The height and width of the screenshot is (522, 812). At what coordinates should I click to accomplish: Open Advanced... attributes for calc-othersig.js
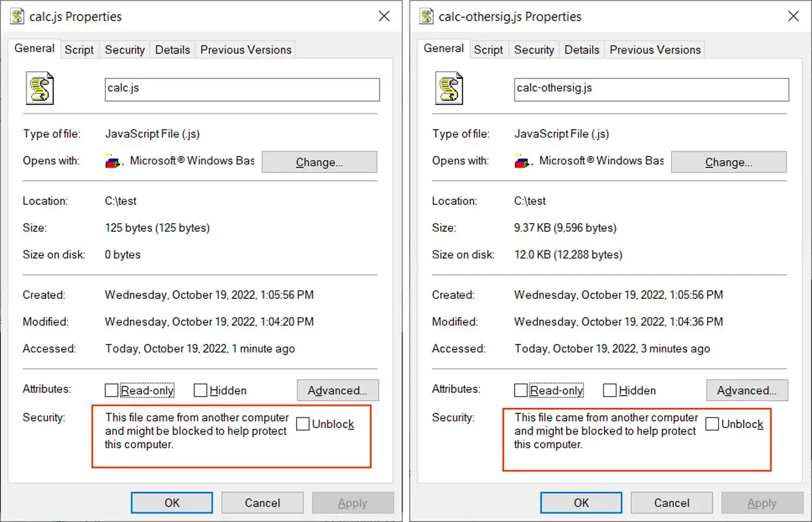click(x=747, y=390)
